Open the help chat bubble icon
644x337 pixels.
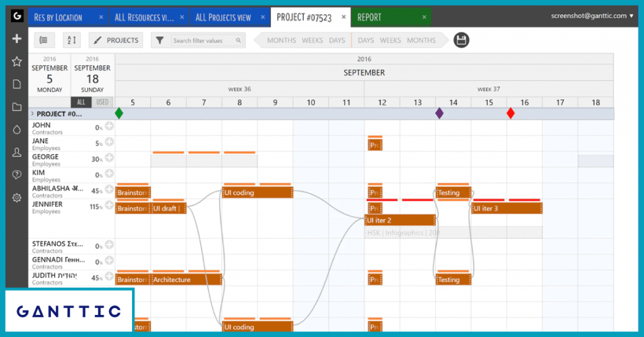[x=17, y=175]
